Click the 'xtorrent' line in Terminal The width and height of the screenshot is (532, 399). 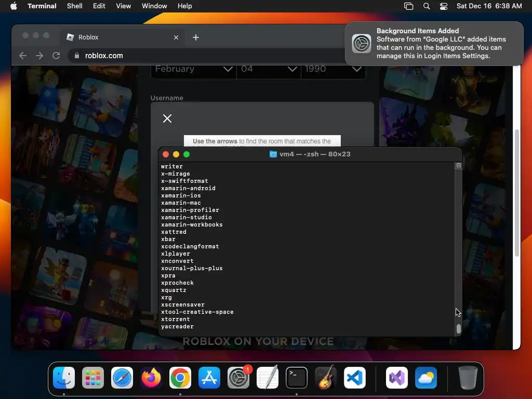pos(176,320)
